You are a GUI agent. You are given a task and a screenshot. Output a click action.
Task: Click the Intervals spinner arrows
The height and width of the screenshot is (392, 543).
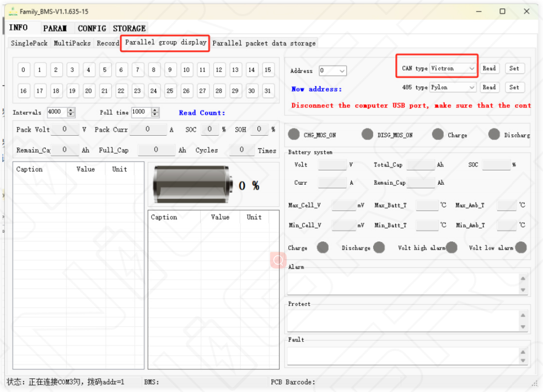point(71,112)
